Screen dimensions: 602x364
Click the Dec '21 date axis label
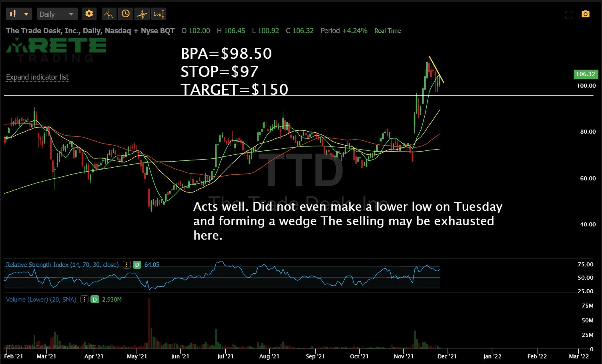(447, 356)
